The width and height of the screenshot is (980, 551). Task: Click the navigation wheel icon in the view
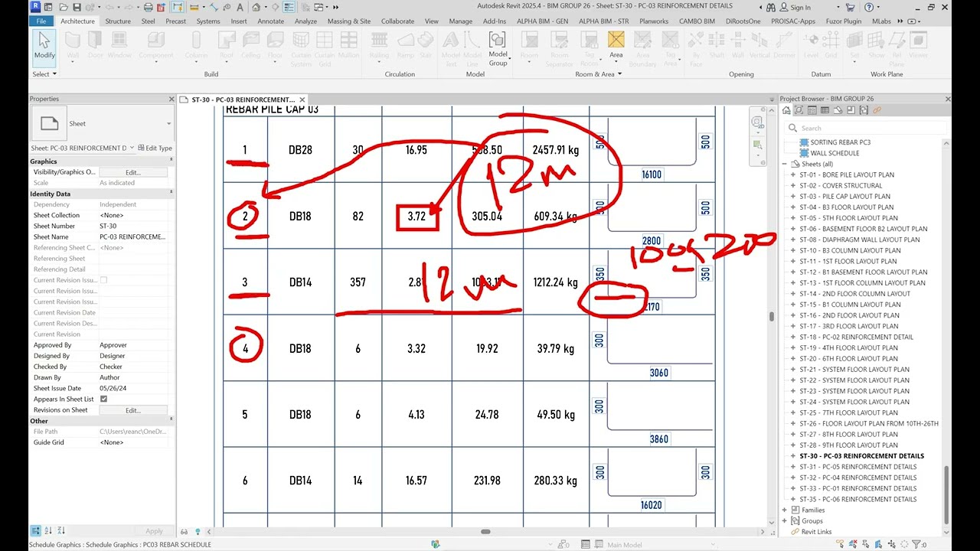pos(757,122)
